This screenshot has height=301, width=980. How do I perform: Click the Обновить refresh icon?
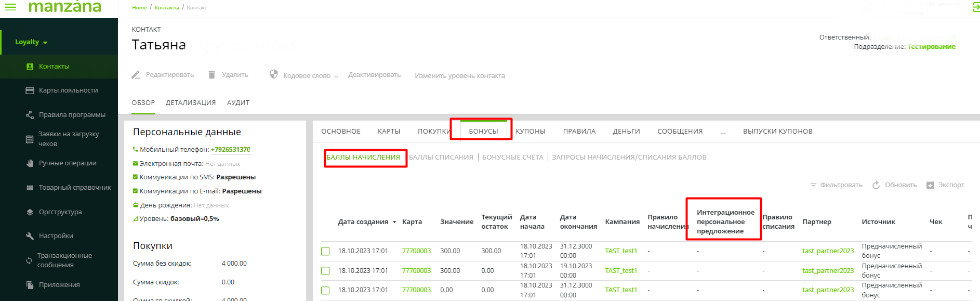876,185
